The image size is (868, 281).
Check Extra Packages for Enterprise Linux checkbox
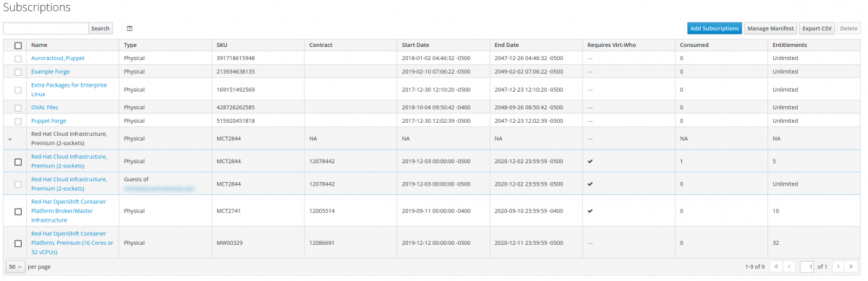pyautogui.click(x=18, y=90)
